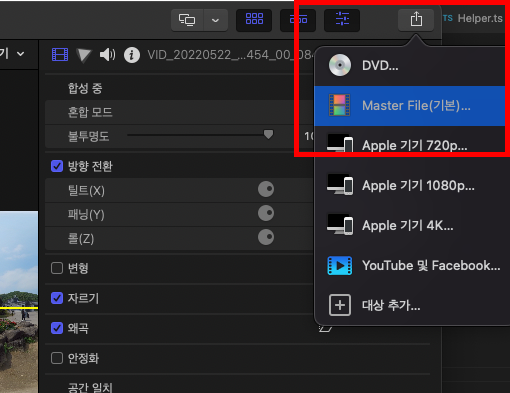Open the Audio inspector speaker tab
This screenshot has width=510, height=393.
pyautogui.click(x=107, y=54)
